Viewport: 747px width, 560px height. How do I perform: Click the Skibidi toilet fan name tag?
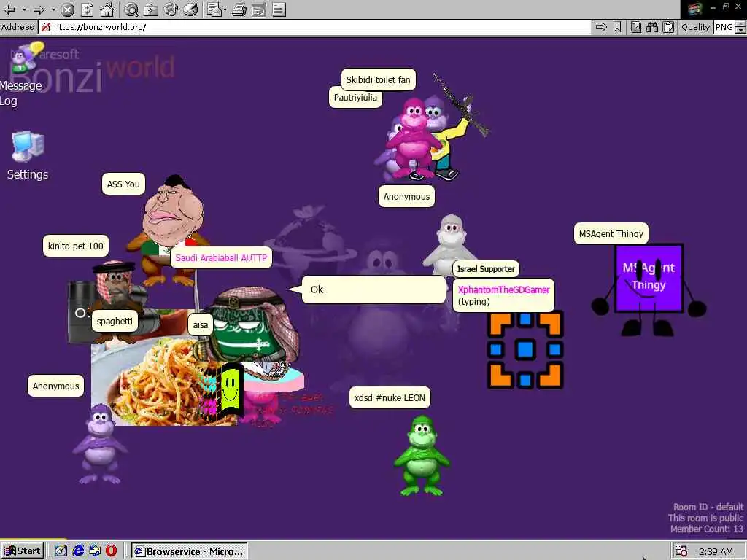[x=379, y=80]
